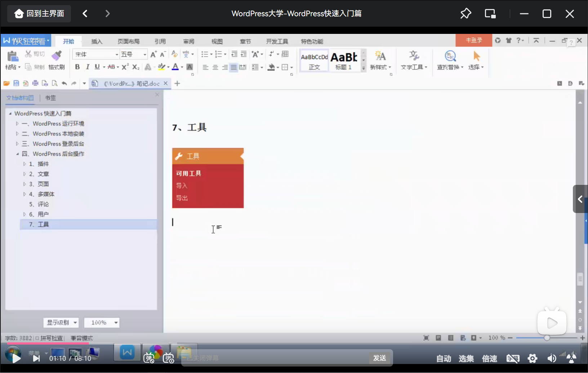Click the Format Painter brush icon

pyautogui.click(x=56, y=55)
